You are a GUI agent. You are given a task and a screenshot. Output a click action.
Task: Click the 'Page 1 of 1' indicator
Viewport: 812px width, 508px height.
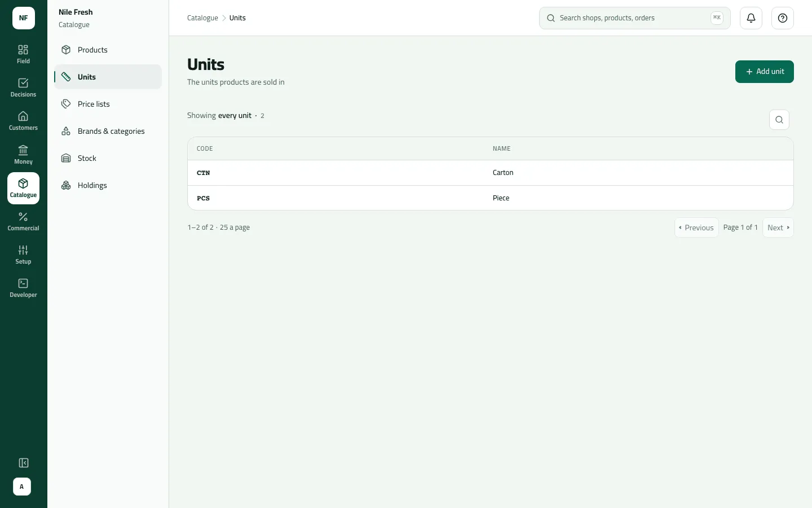pos(740,227)
